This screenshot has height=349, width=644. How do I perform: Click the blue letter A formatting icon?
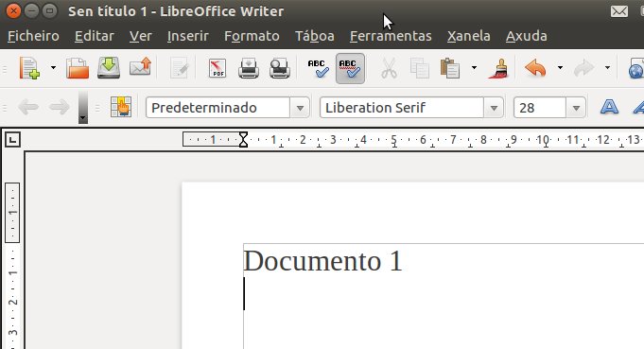coord(609,107)
